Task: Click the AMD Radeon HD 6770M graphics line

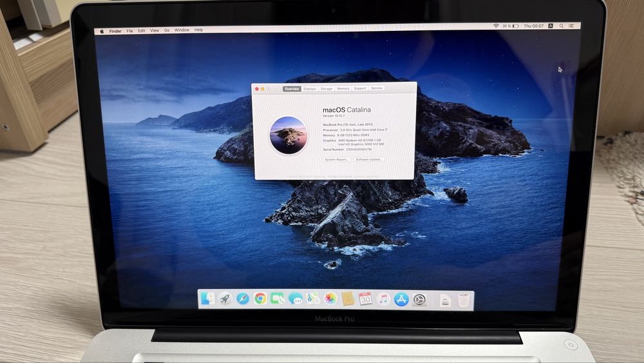Action: (359, 140)
